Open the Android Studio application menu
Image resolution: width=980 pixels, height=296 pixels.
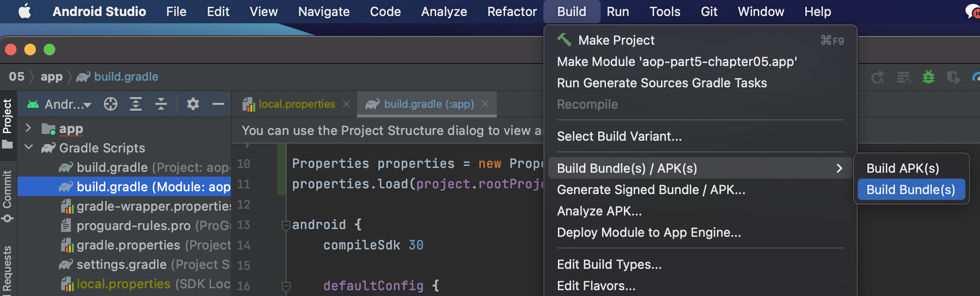[x=99, y=11]
